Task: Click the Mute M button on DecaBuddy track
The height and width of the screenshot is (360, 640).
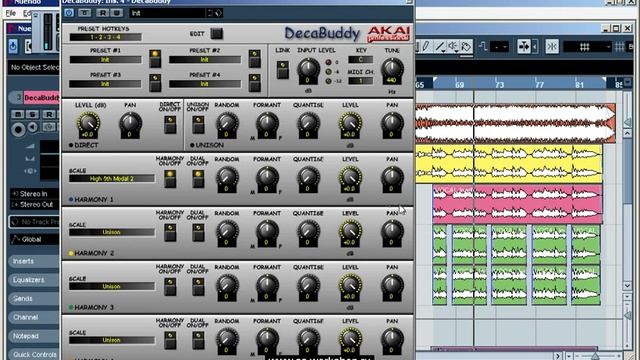Action: point(18,114)
